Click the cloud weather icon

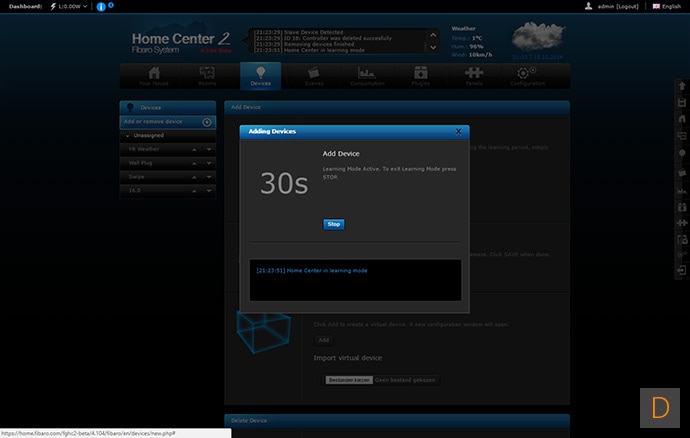coord(538,36)
